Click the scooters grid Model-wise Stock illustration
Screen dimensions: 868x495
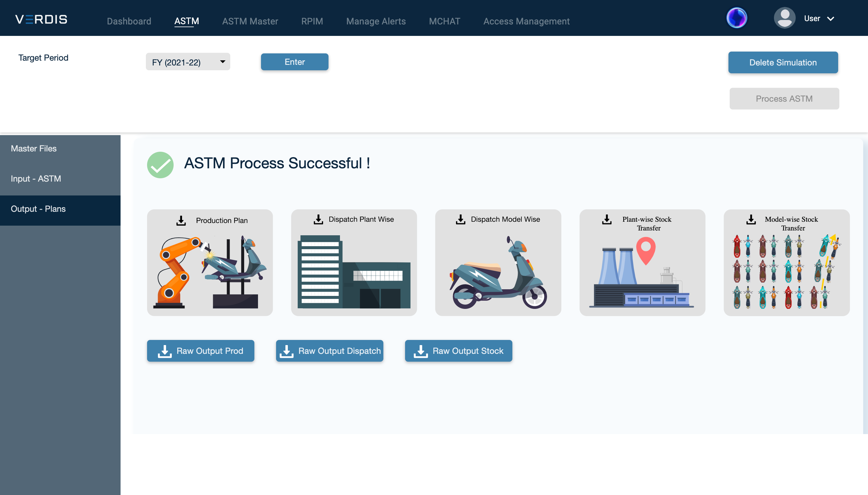[x=787, y=271]
